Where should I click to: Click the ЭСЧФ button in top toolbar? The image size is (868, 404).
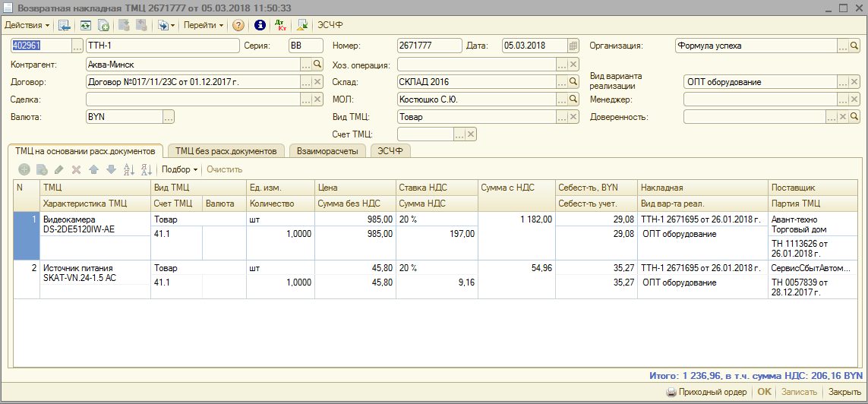coord(330,25)
